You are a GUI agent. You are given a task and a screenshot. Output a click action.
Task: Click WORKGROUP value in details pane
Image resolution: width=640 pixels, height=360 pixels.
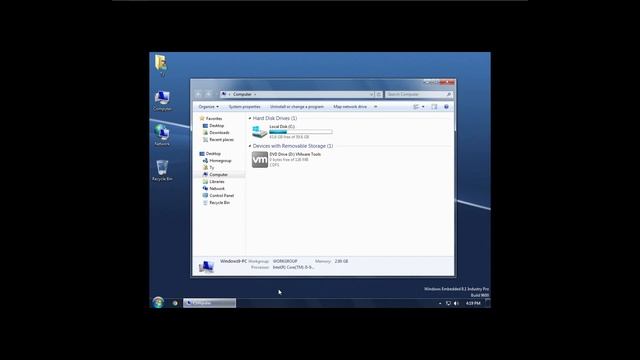285,261
